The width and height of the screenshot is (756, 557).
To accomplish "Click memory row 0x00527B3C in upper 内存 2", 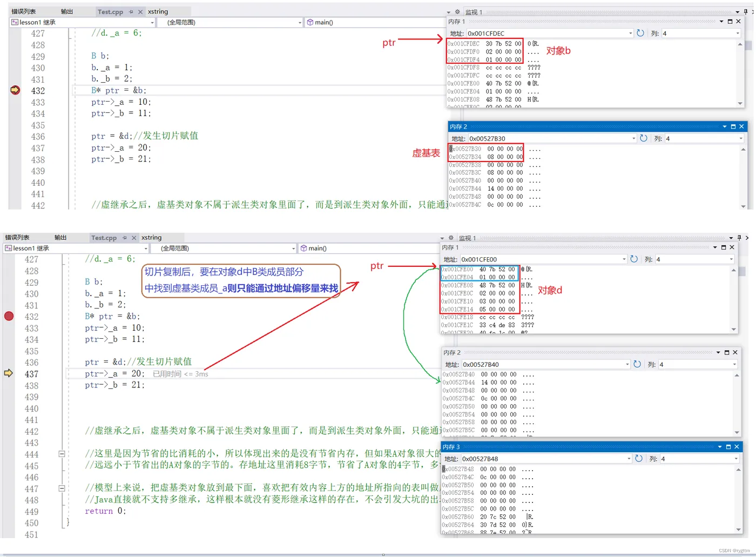I will point(495,173).
